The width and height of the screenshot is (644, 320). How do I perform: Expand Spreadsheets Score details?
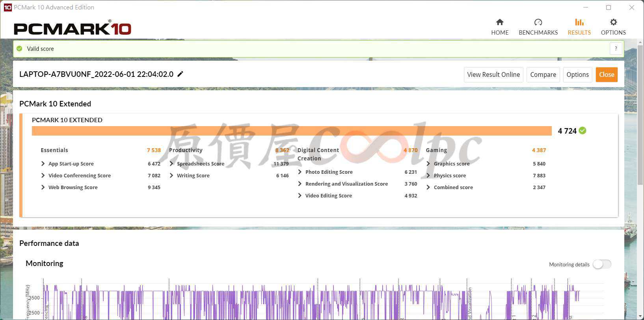click(x=171, y=164)
